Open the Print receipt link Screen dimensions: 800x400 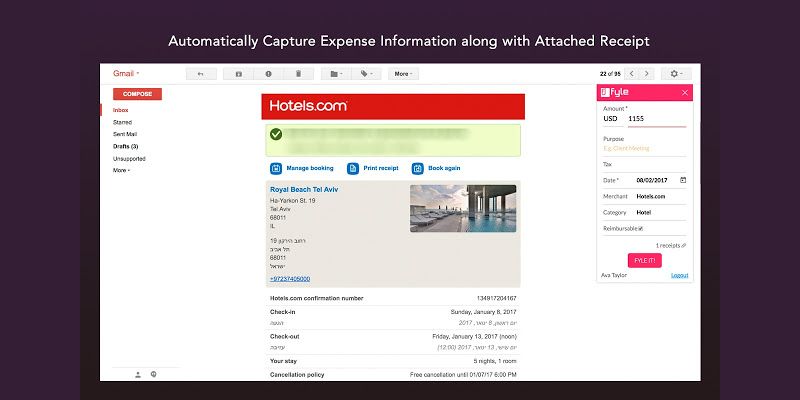pyautogui.click(x=381, y=168)
